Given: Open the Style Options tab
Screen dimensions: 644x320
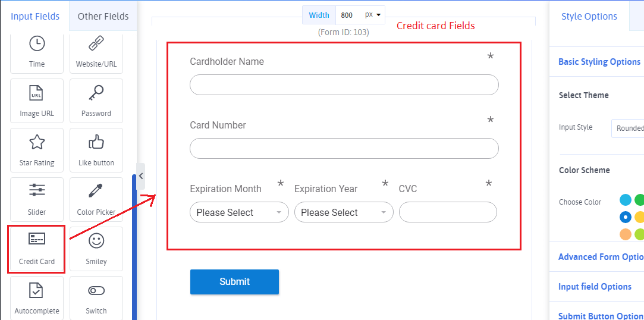Looking at the screenshot, I should click(x=589, y=16).
